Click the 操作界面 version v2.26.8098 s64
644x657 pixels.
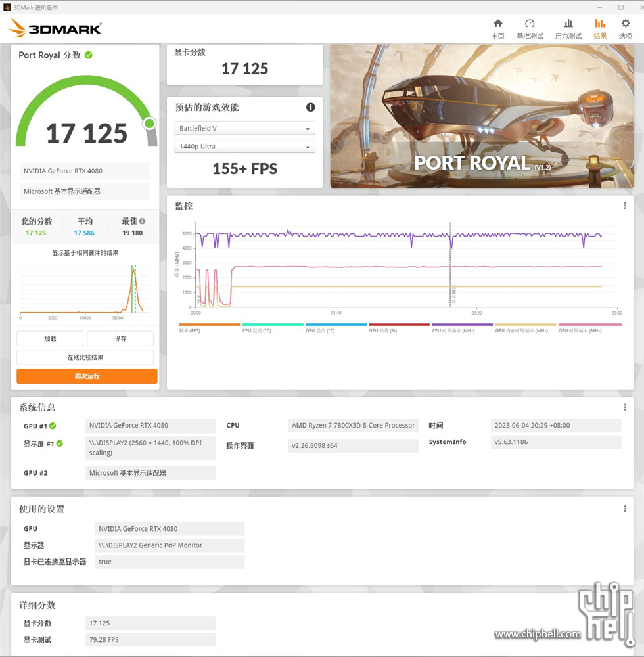click(x=354, y=445)
